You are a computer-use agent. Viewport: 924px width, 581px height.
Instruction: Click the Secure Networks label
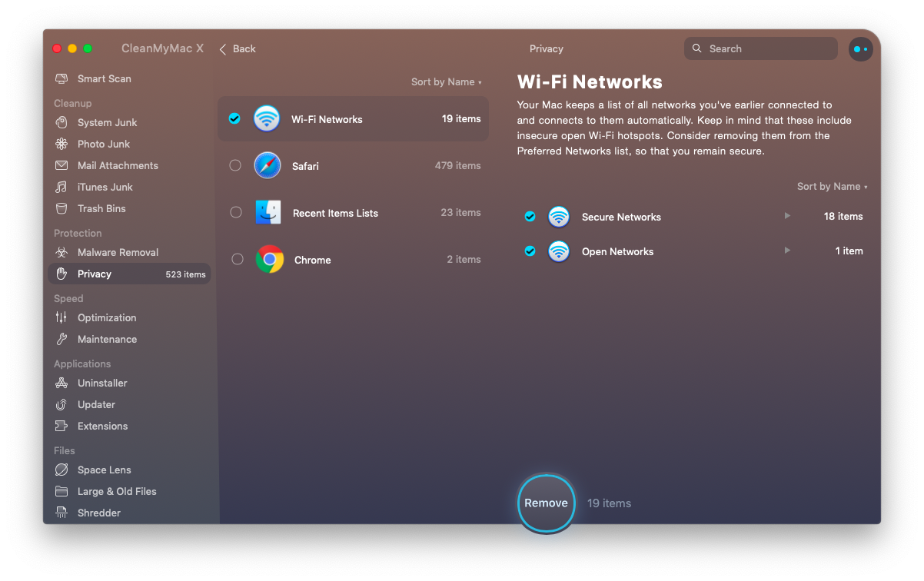pyautogui.click(x=621, y=217)
